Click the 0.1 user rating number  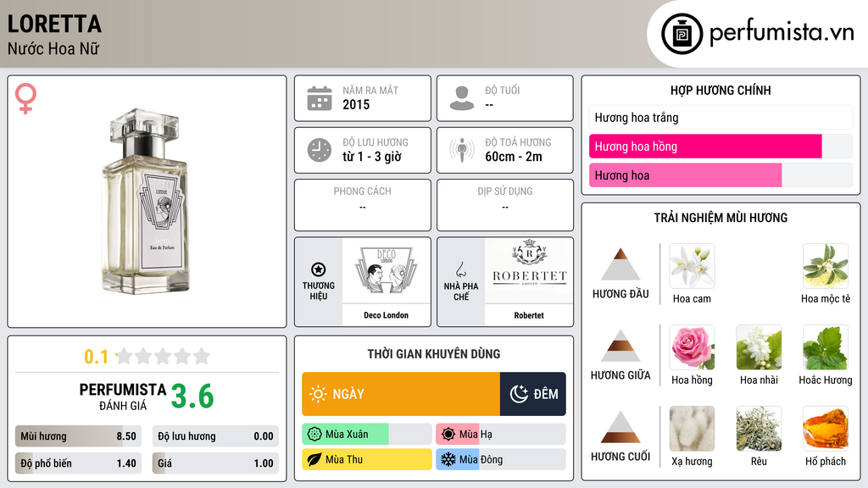coord(97,357)
